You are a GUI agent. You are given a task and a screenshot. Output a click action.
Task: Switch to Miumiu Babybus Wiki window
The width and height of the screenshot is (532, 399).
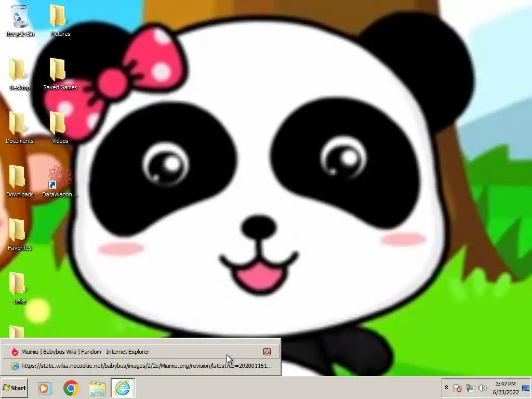(x=140, y=352)
